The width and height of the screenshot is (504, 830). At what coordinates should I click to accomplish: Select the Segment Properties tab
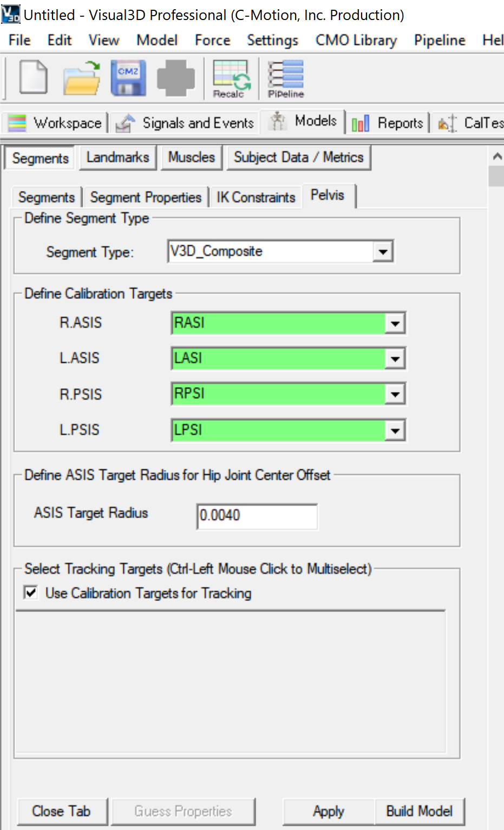(146, 197)
